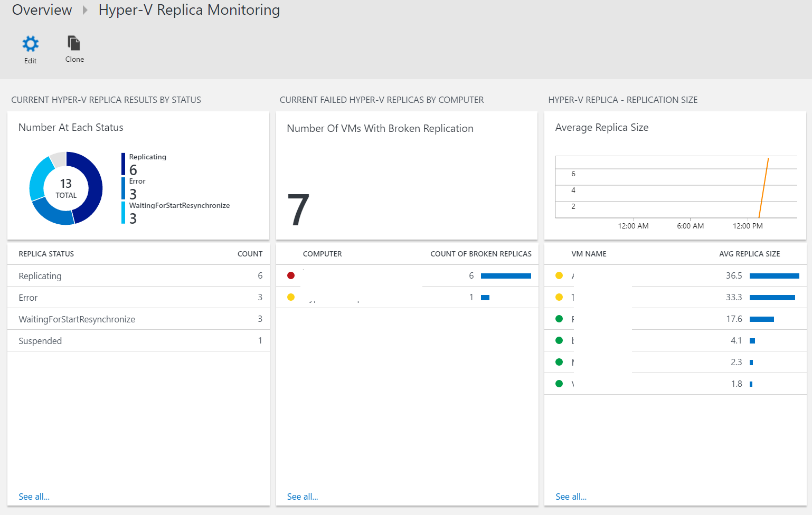This screenshot has height=515, width=812.
Task: Click the green dot in the 4.1 row
Action: [559, 340]
